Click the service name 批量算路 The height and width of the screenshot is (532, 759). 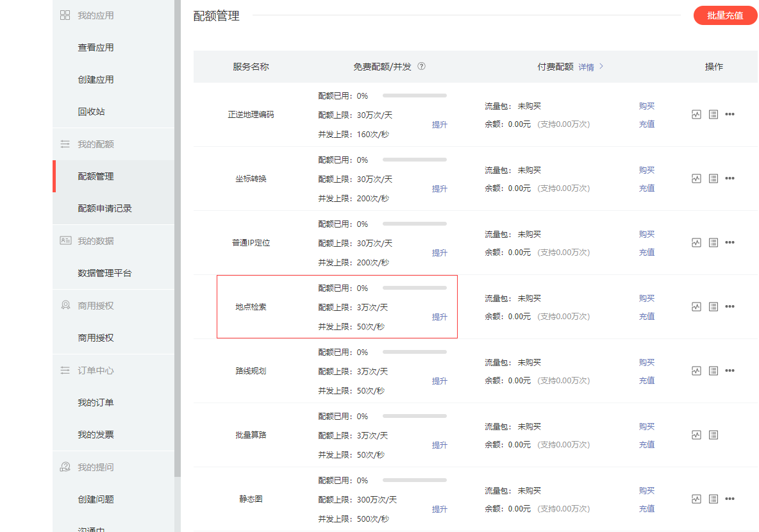click(x=251, y=435)
